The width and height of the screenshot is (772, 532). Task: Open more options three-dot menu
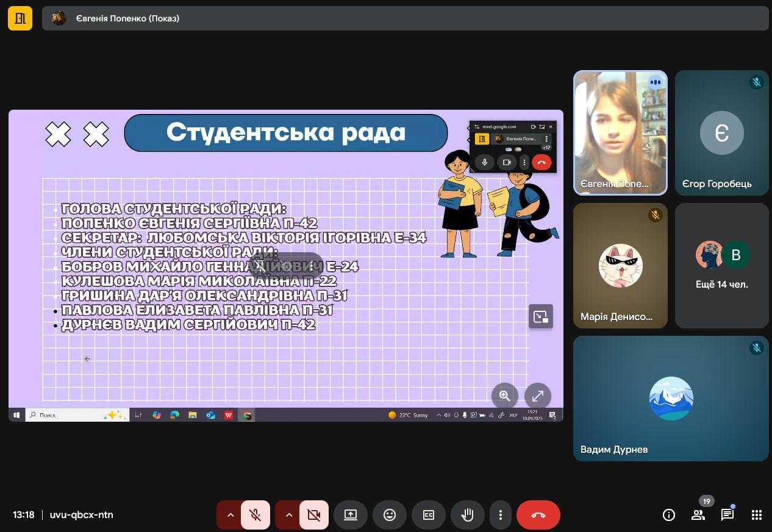pos(500,515)
